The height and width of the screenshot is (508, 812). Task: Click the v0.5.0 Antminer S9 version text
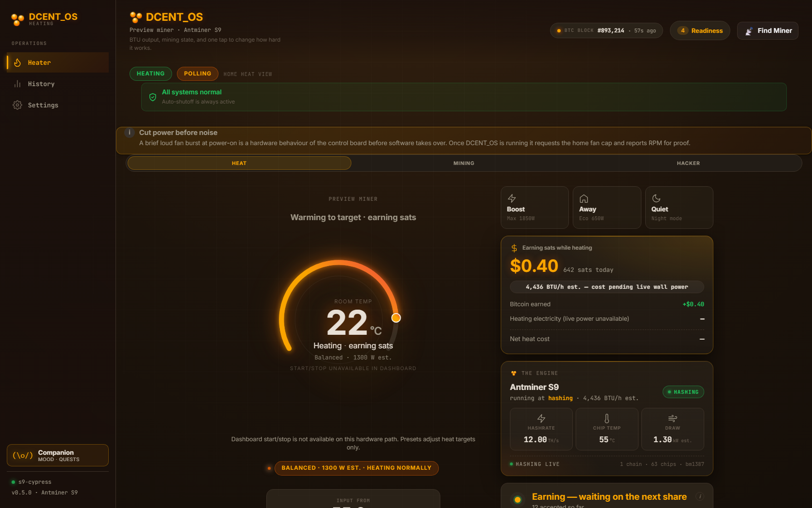coord(44,493)
